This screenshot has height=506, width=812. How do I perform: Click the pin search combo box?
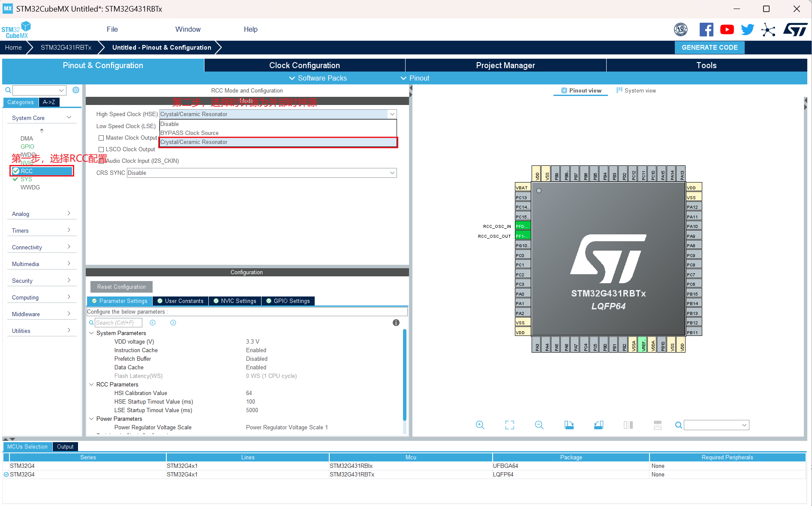coord(716,425)
